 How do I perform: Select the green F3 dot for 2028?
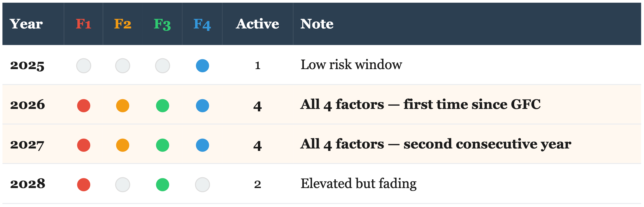tap(163, 185)
